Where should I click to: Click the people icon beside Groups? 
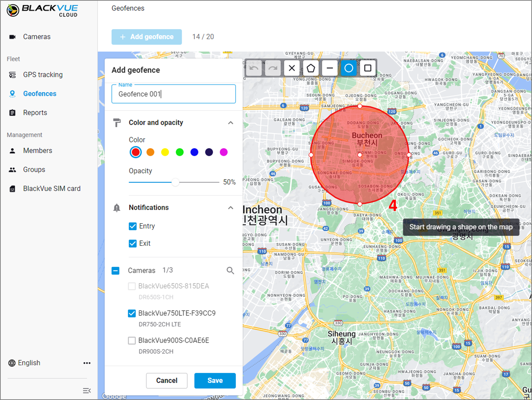(12, 170)
